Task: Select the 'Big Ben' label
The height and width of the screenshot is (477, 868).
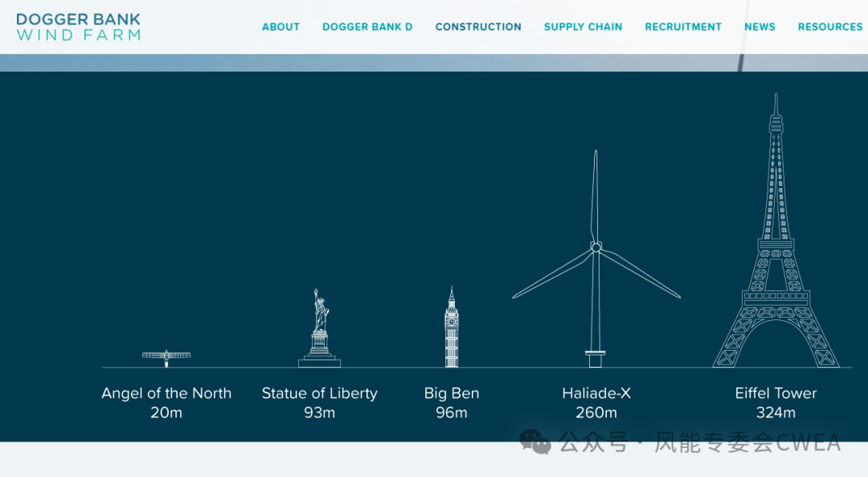Action: pyautogui.click(x=452, y=393)
